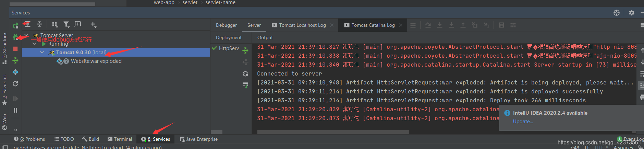Toggle soft-wrap in output console
This screenshot has width=644, height=149.
coord(641,74)
